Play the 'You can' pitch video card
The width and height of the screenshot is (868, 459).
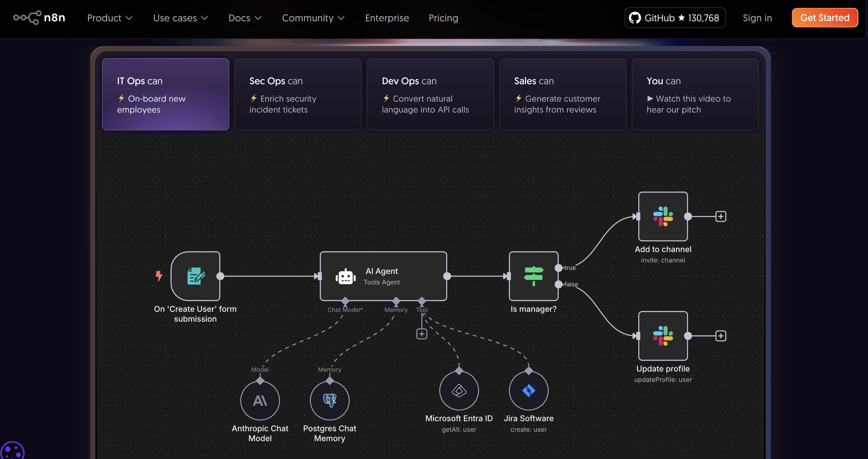click(x=695, y=94)
